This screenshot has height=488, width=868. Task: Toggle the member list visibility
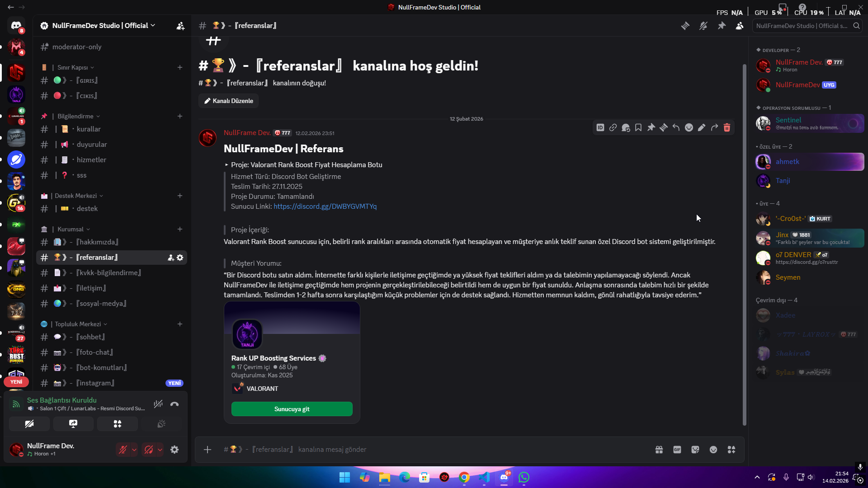(x=740, y=26)
